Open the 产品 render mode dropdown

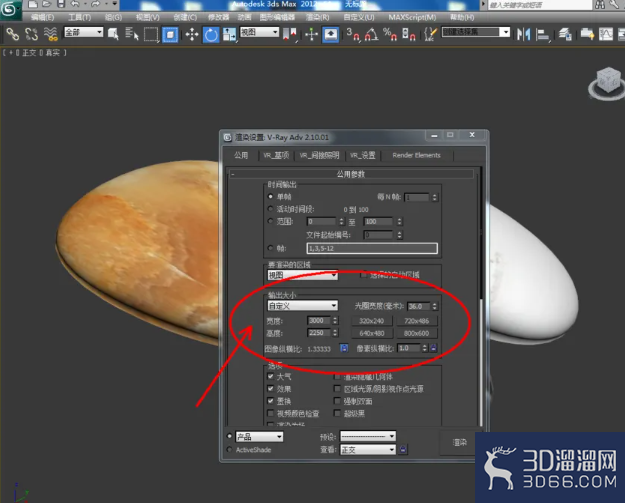click(x=259, y=437)
